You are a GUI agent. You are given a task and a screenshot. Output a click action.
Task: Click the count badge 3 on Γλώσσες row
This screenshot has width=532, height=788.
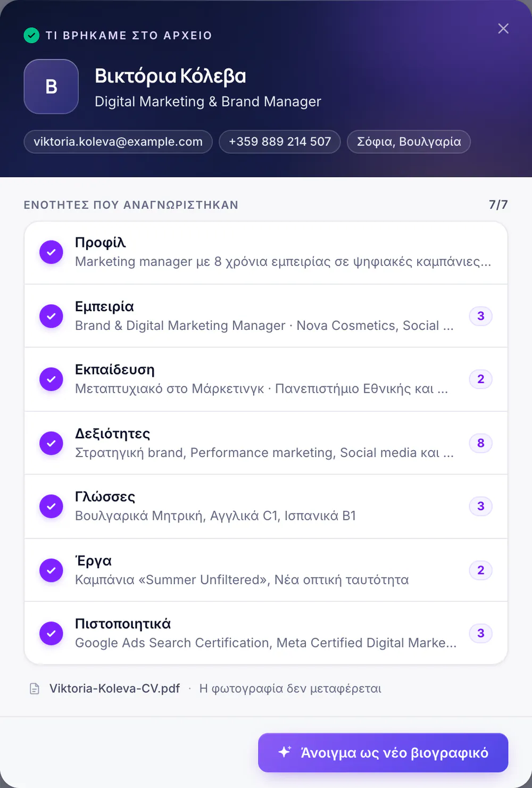(481, 506)
